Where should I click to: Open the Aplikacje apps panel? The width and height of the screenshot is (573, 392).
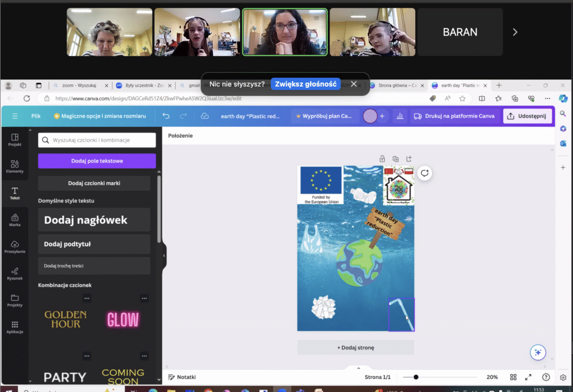coord(15,327)
